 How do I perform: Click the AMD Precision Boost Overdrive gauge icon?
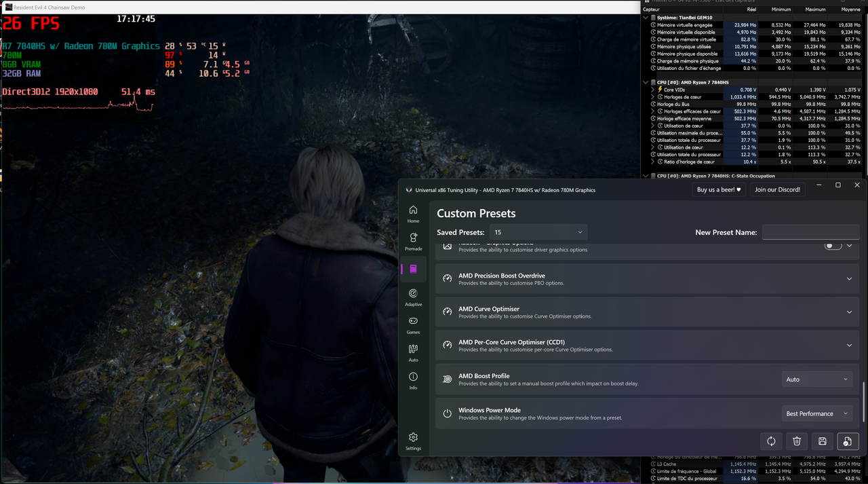pos(447,278)
